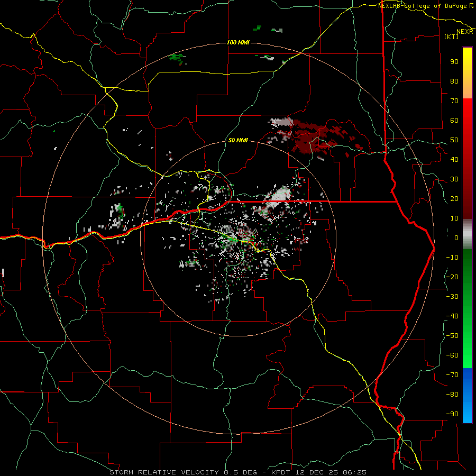Click the '30' value on velocity scale
Screen dimensions: 476x476
pos(454,179)
